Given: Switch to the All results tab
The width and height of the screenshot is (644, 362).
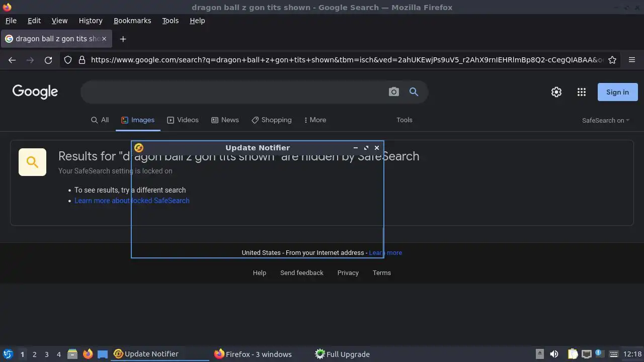Looking at the screenshot, I should tap(100, 120).
